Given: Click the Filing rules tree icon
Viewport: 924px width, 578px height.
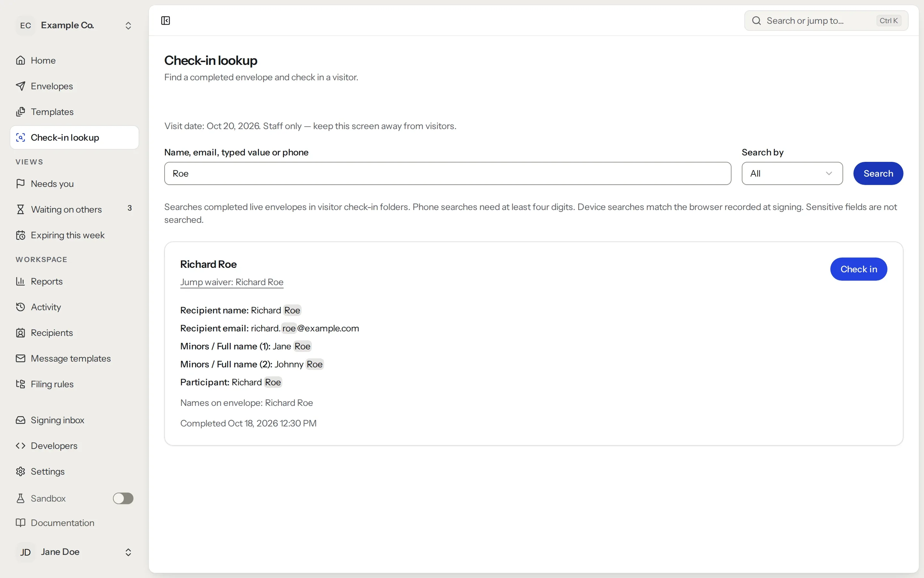Looking at the screenshot, I should (21, 384).
